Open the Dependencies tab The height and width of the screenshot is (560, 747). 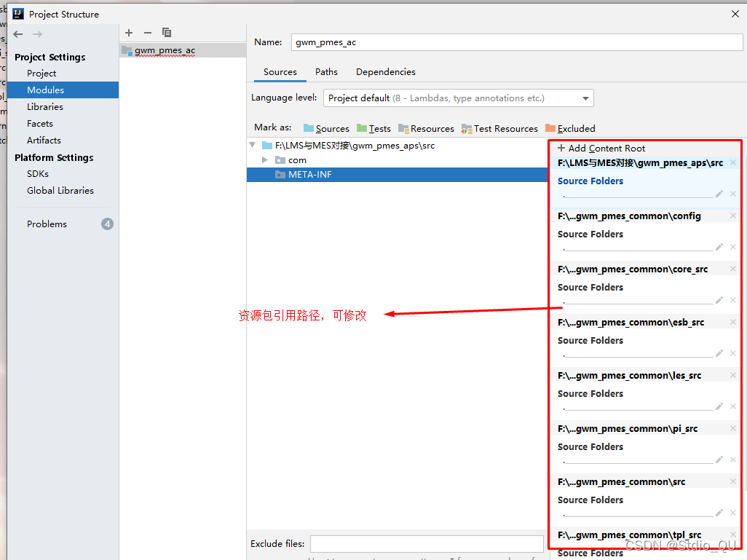tap(385, 72)
